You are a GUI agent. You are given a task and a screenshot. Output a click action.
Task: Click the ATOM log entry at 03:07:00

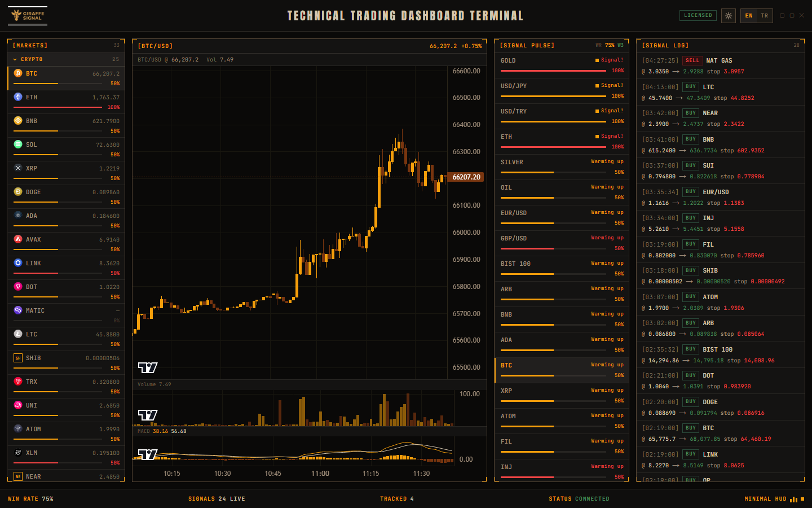pyautogui.click(x=720, y=302)
